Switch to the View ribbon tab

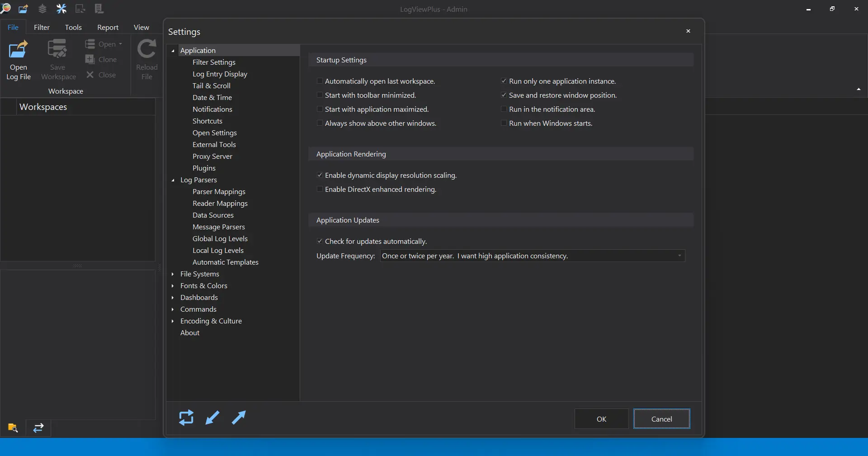point(142,27)
